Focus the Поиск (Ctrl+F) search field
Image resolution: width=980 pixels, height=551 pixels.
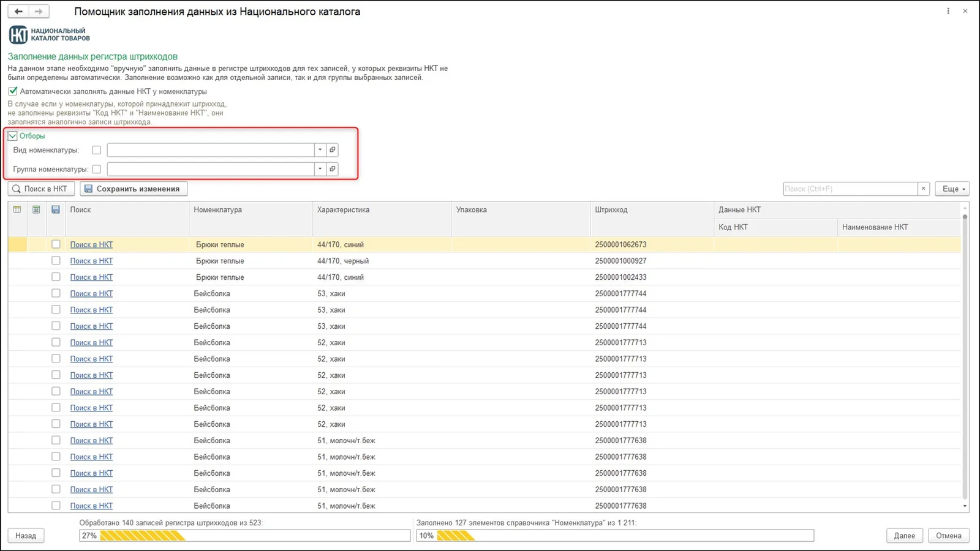pos(850,189)
